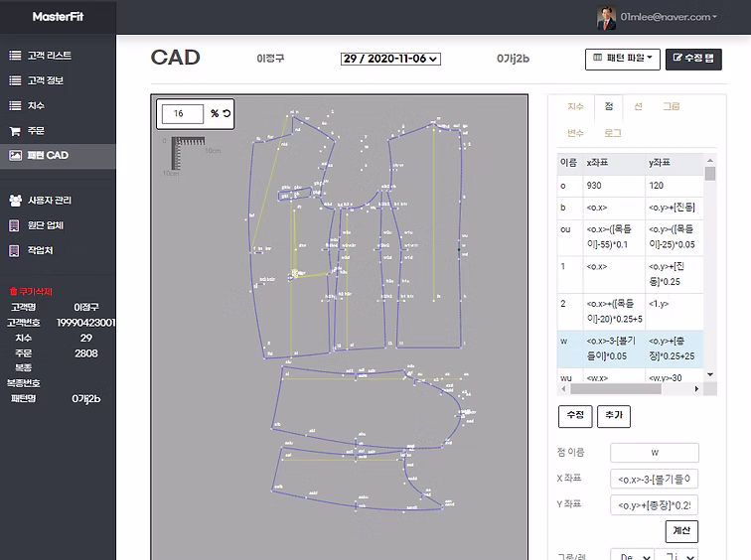Click the 패턴 CAD image icon

[15, 156]
